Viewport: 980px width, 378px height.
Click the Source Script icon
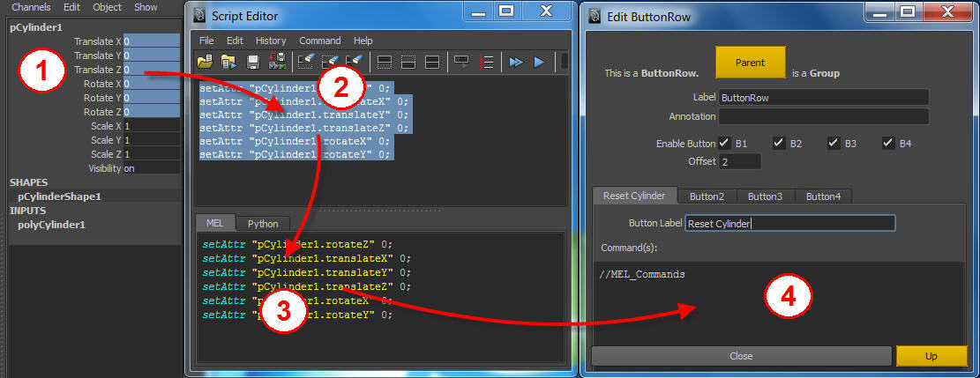(x=228, y=62)
